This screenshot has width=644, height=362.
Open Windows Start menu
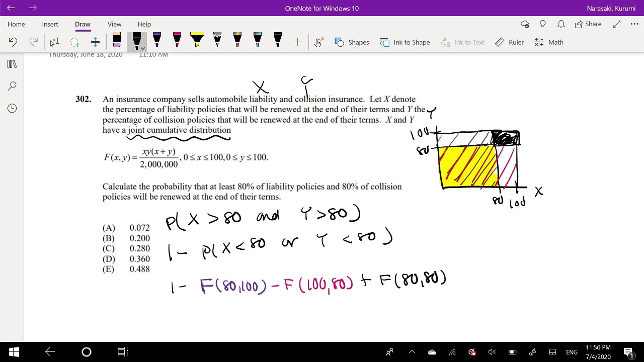(14, 352)
